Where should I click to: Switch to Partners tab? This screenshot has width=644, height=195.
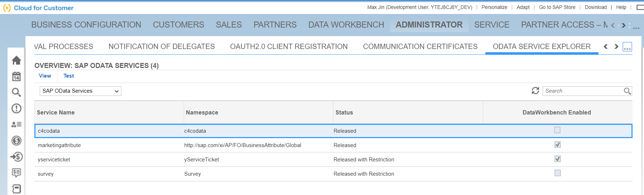coord(275,25)
